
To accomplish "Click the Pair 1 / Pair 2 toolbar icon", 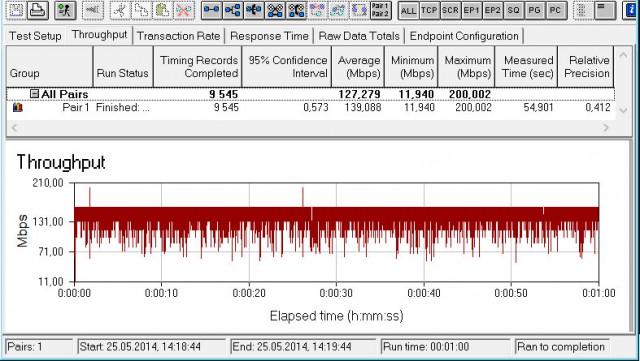I will [x=380, y=11].
